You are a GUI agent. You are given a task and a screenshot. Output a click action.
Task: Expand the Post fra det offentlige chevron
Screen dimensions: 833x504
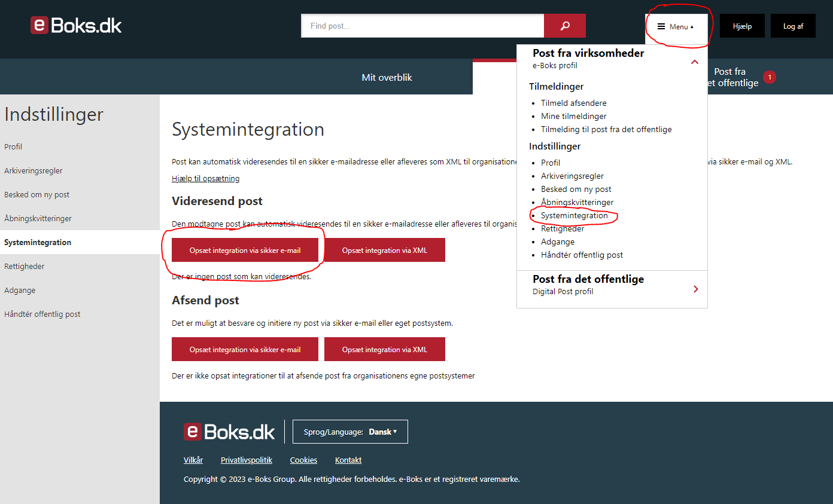pyautogui.click(x=695, y=289)
